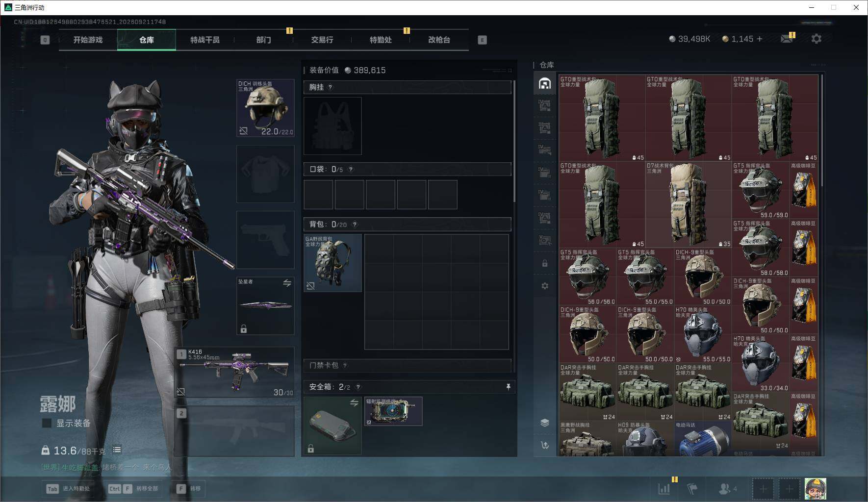Open the 特战干员 tab

[205, 40]
